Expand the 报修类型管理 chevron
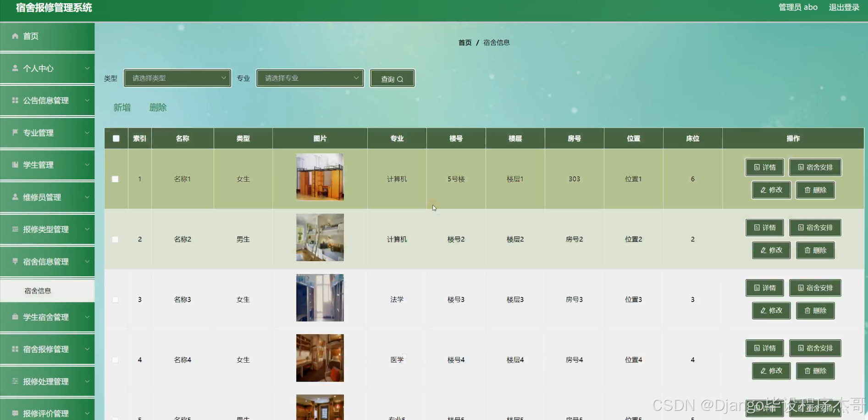The image size is (868, 420). point(87,229)
